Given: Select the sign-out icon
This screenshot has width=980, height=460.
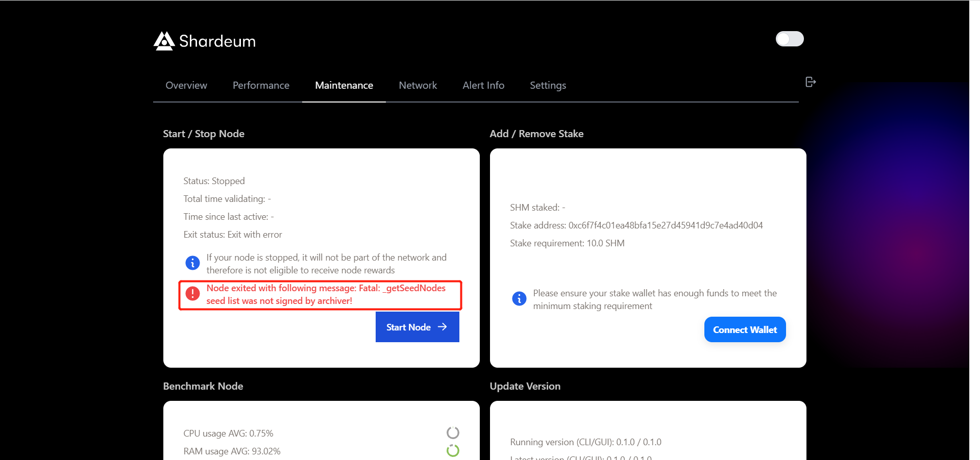Looking at the screenshot, I should pyautogui.click(x=810, y=82).
